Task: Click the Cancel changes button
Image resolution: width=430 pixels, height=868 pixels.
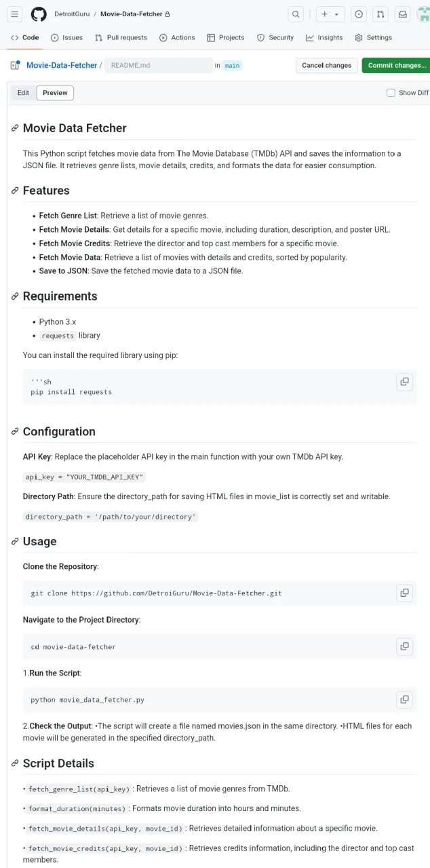Action: coord(327,65)
